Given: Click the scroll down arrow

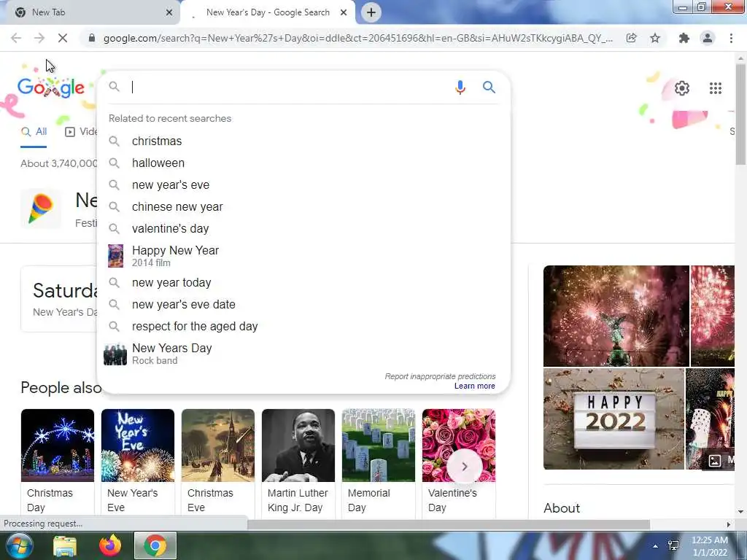Looking at the screenshot, I should pyautogui.click(x=740, y=512).
